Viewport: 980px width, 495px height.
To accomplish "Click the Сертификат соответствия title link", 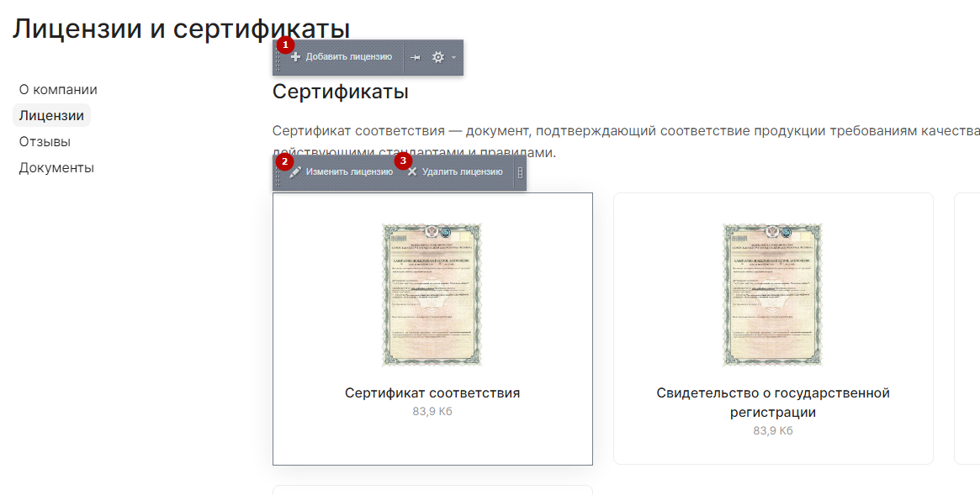I will [x=432, y=393].
